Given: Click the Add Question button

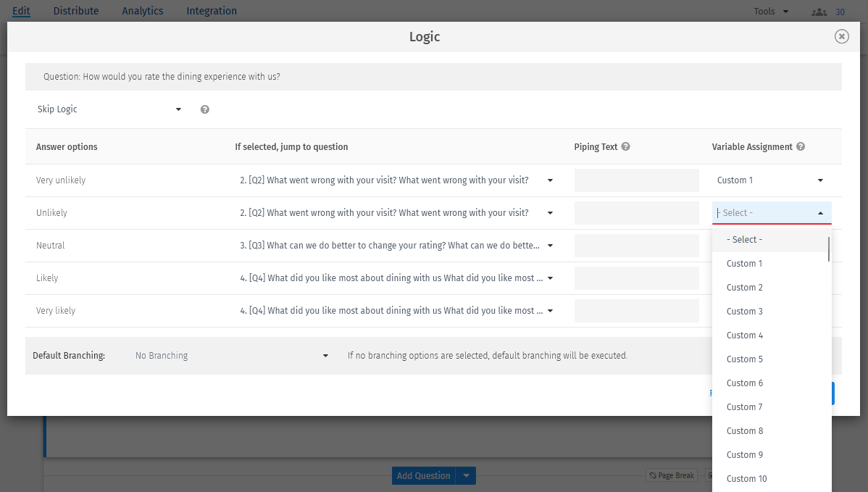Looking at the screenshot, I should point(423,475).
